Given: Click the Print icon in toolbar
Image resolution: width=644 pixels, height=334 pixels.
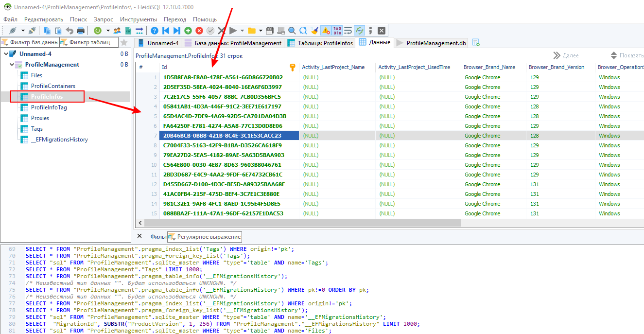Looking at the screenshot, I should click(x=81, y=31).
